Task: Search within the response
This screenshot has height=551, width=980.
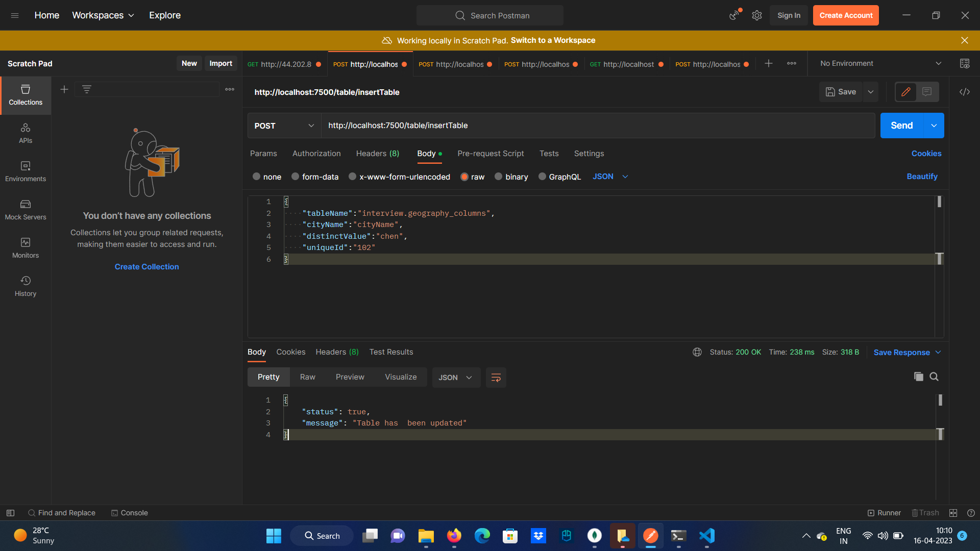Action: pyautogui.click(x=935, y=377)
